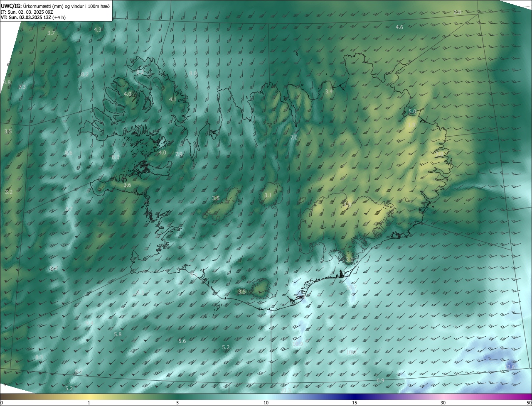Click the '3.7' precipitation value

point(51,33)
